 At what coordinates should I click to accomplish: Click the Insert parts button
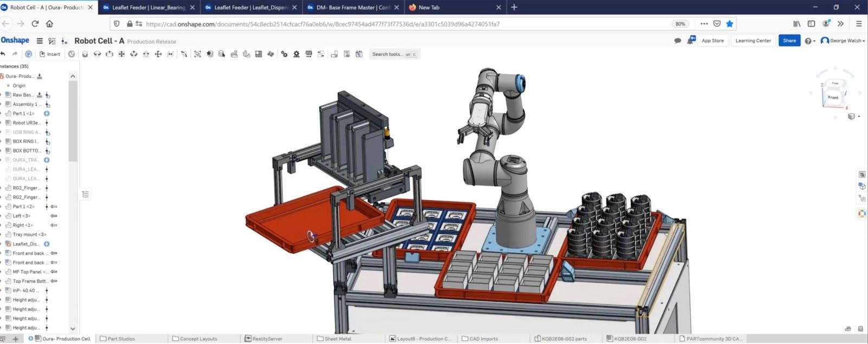pyautogui.click(x=49, y=54)
